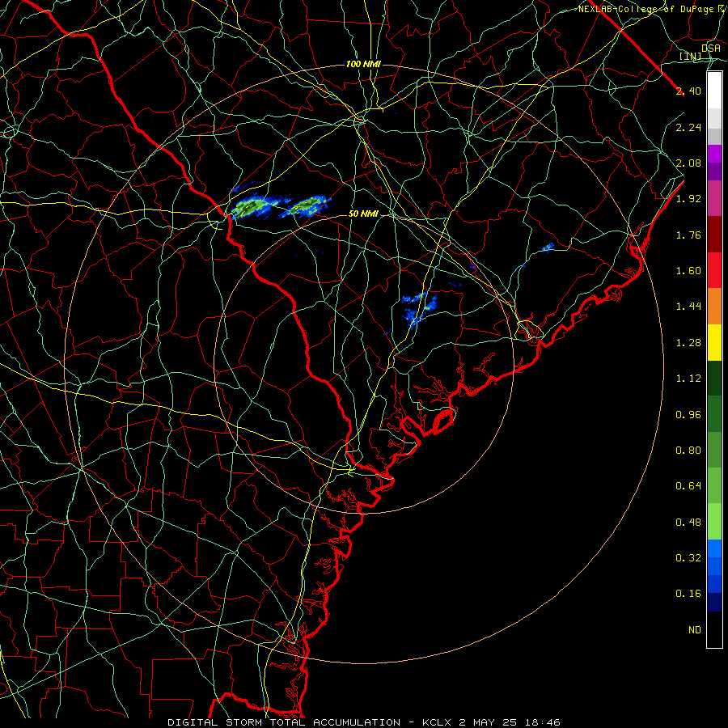Click the 0.48 scale label
Image resolution: width=728 pixels, height=728 pixels.
[688, 523]
